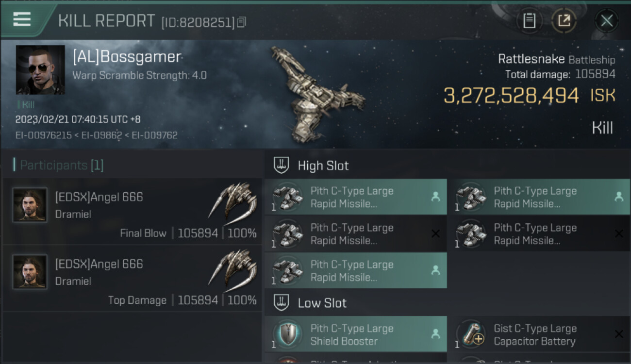Click the first Pith C-Type Rapid Missile launcher
This screenshot has height=364, width=631.
click(x=356, y=197)
